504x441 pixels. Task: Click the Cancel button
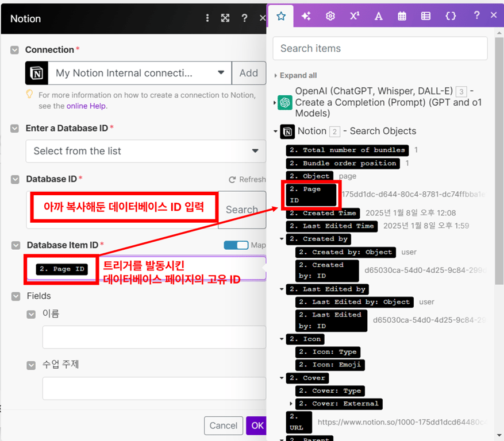(x=224, y=425)
